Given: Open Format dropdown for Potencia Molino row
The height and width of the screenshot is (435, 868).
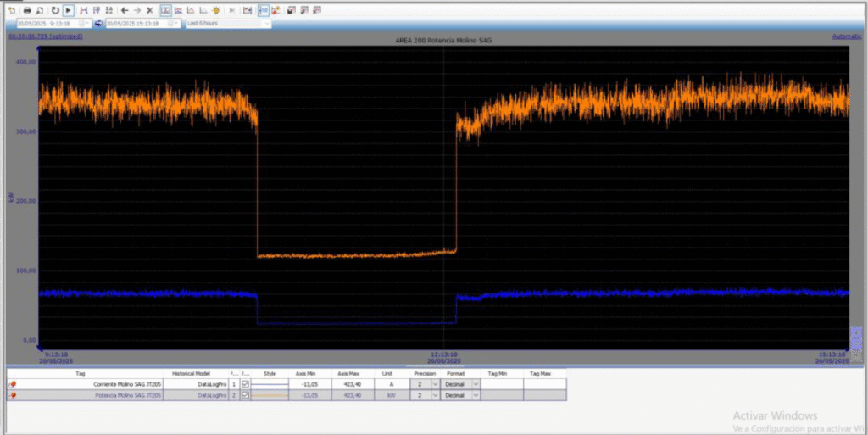Looking at the screenshot, I should pos(475,395).
